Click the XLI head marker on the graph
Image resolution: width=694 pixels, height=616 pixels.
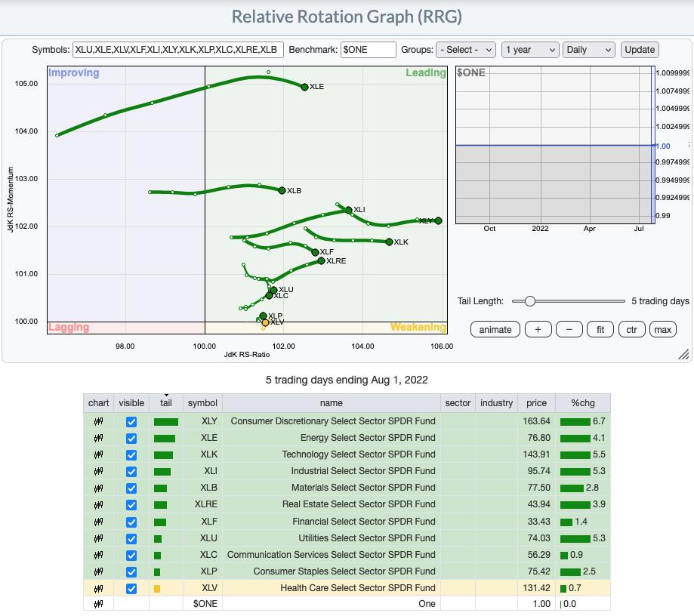click(x=349, y=210)
